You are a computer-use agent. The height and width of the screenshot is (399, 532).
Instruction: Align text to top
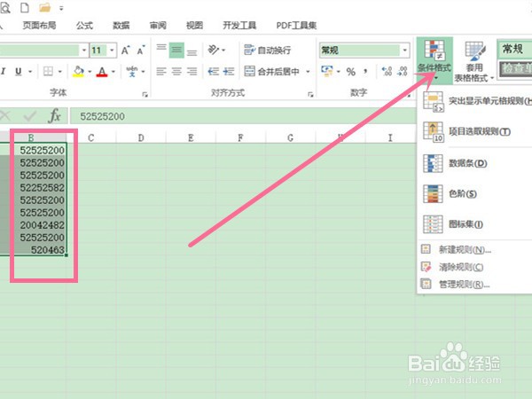coord(161,50)
